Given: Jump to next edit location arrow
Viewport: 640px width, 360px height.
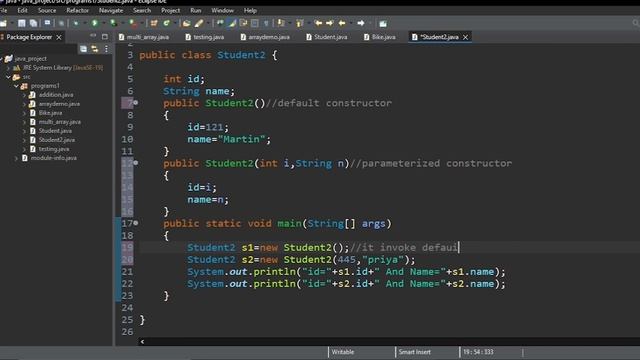Looking at the screenshot, I should click(x=330, y=23).
